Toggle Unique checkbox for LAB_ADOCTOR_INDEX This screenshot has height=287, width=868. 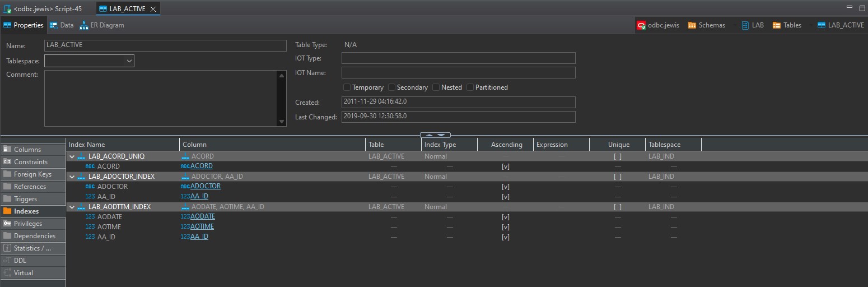618,177
